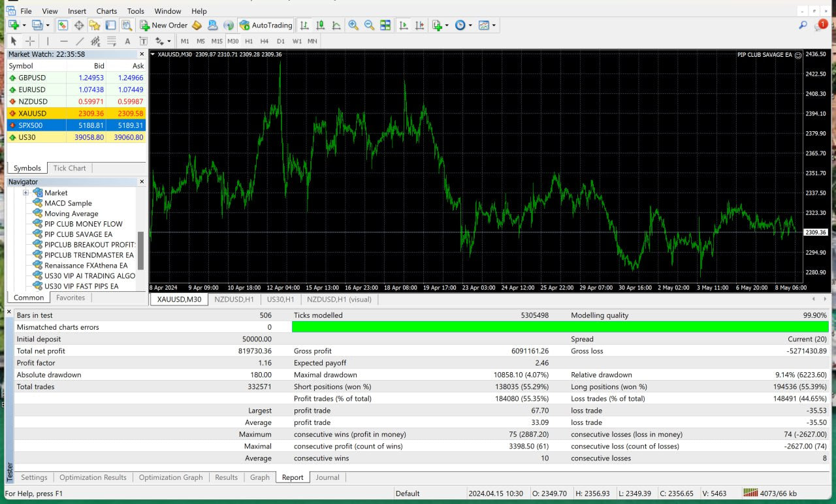836x504 pixels.
Task: Select the Text 'A' tool
Action: point(127,41)
